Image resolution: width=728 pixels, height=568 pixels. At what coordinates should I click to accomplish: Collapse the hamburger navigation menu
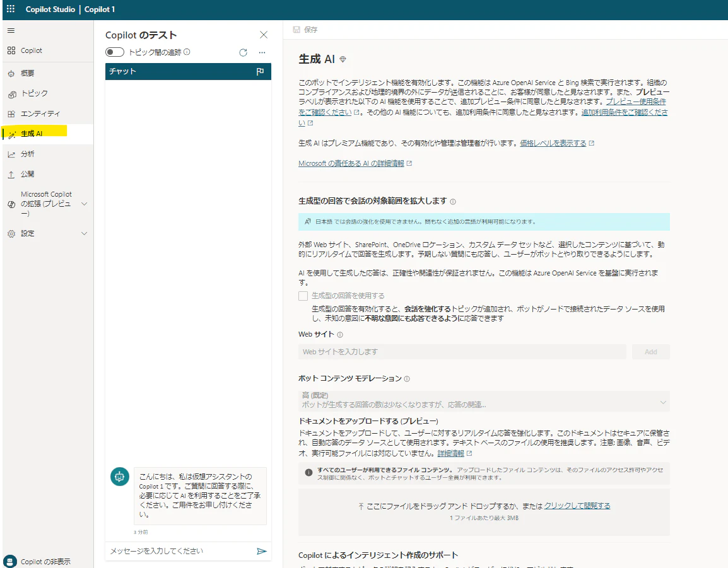11,31
